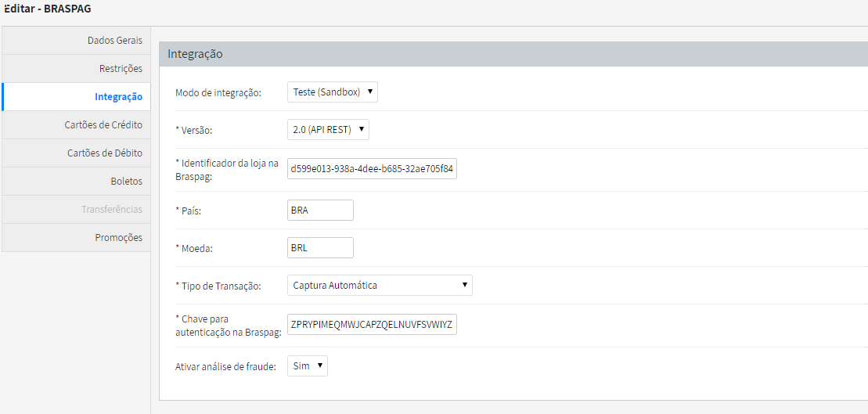Image resolution: width=868 pixels, height=414 pixels.
Task: Open the Promoções tab
Action: (76, 238)
